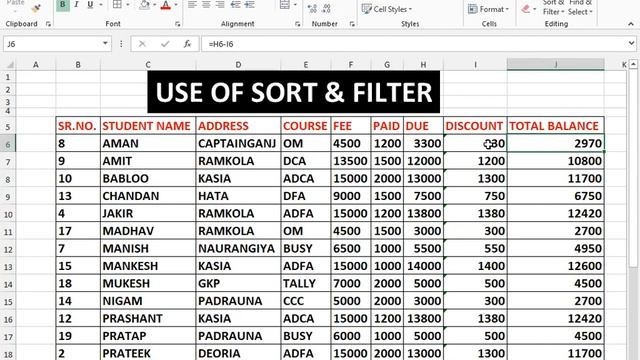The image size is (640, 360).
Task: Apply cell borders icon
Action: (x=117, y=5)
